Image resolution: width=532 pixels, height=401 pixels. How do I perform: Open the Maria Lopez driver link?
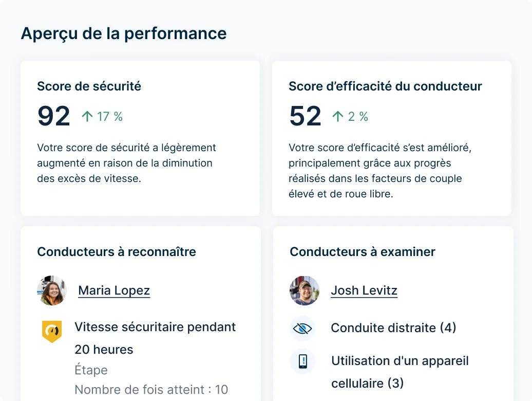pos(113,290)
